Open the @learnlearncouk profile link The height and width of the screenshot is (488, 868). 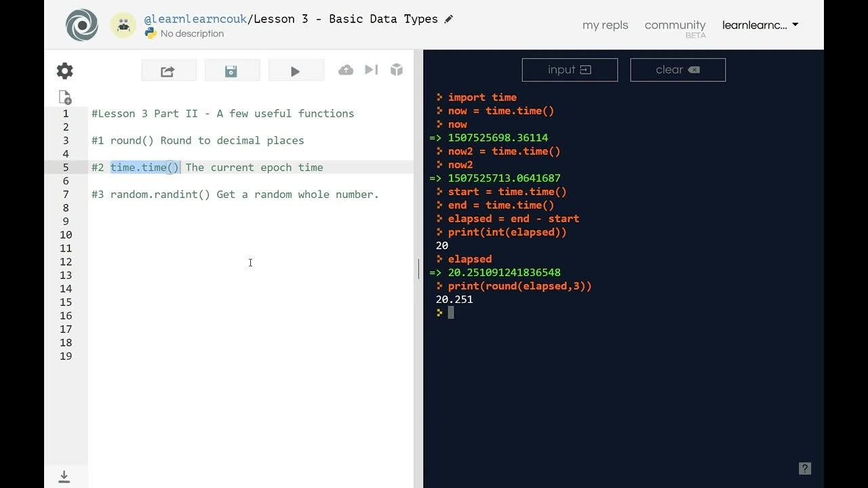pyautogui.click(x=195, y=19)
